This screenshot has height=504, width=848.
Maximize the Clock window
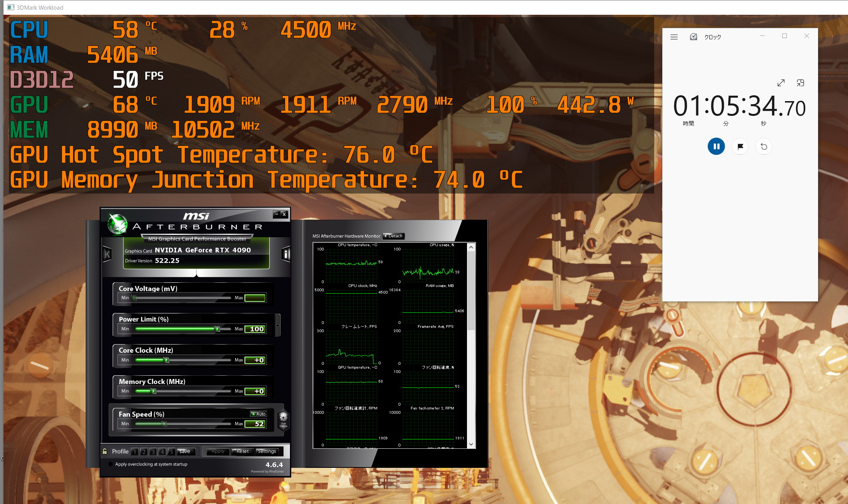[785, 36]
